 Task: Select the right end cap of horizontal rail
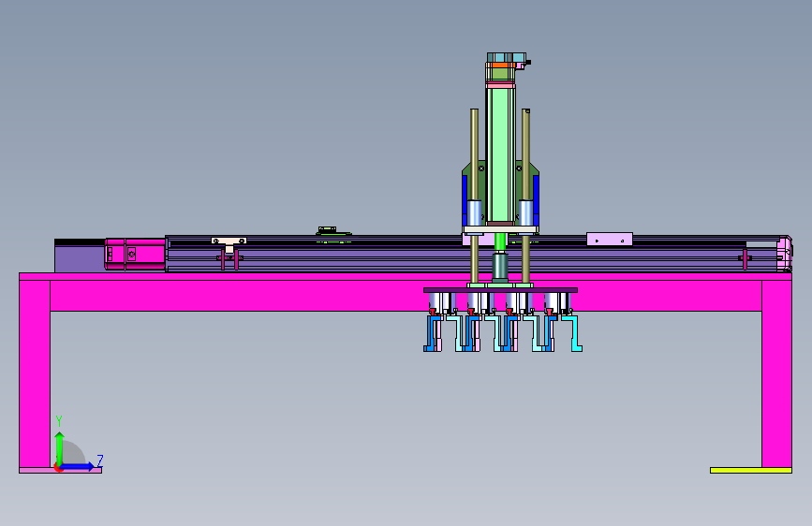[785, 254]
